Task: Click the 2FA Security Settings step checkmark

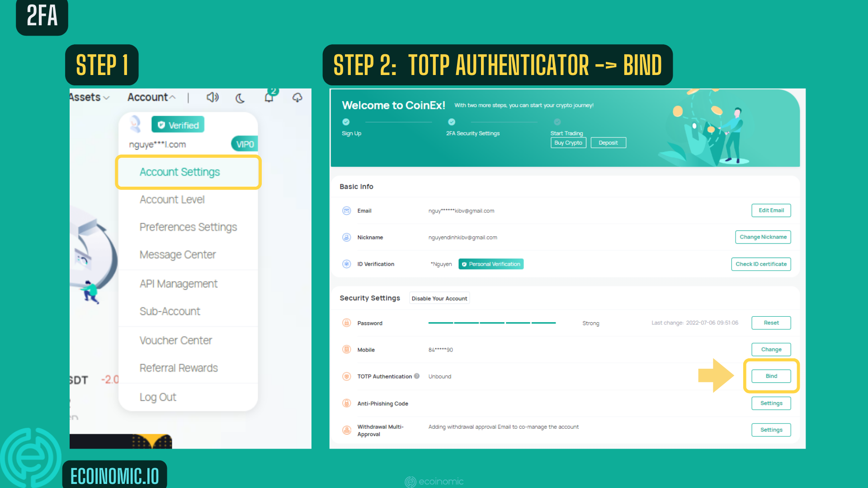Action: 452,122
